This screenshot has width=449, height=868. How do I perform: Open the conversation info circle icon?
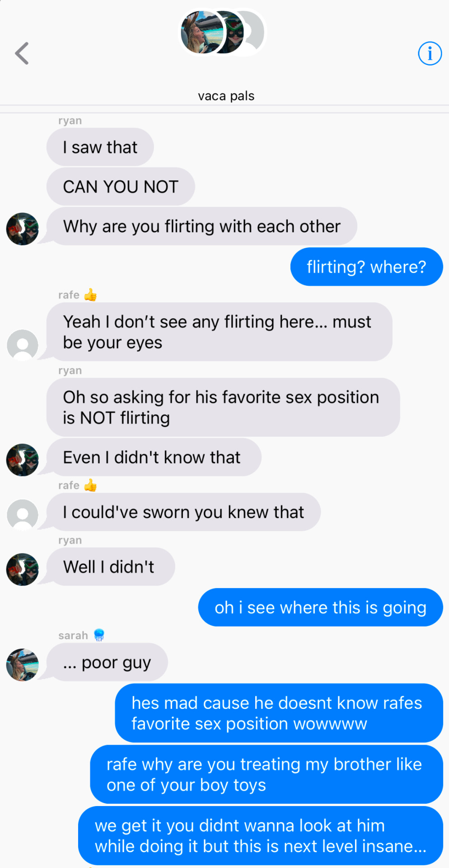[x=430, y=53]
